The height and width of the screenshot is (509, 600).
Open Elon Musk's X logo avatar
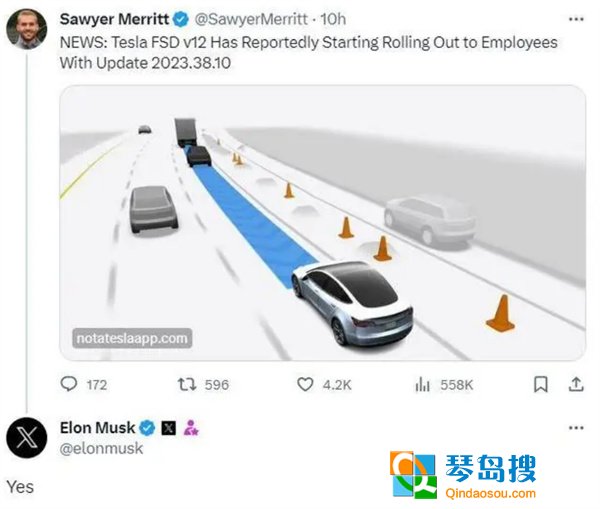pyautogui.click(x=27, y=438)
